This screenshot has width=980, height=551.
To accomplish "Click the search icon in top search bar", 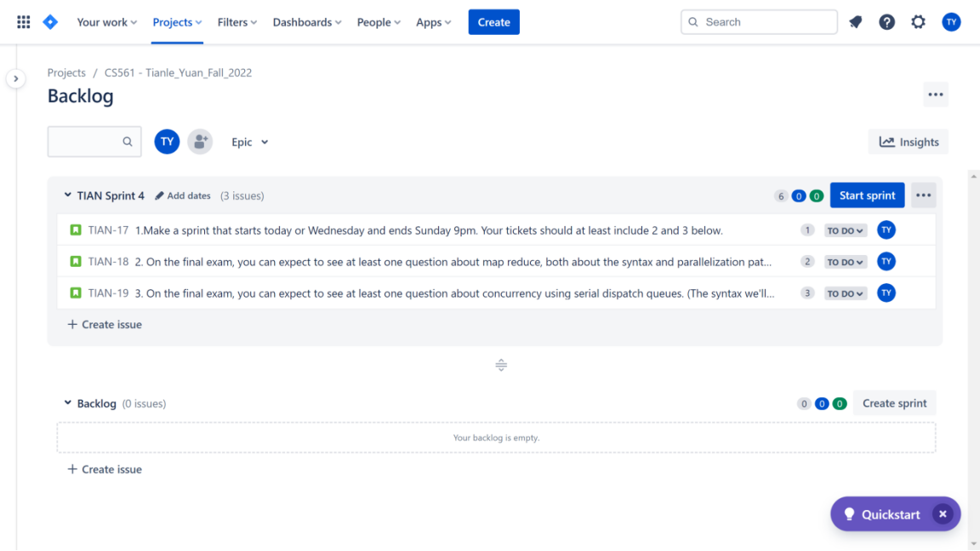I will 693,22.
